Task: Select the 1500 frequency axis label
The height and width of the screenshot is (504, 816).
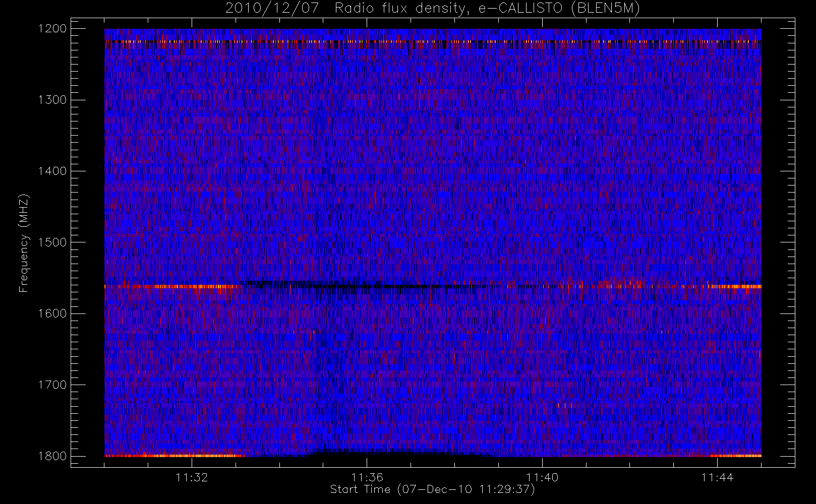Action: [x=52, y=242]
